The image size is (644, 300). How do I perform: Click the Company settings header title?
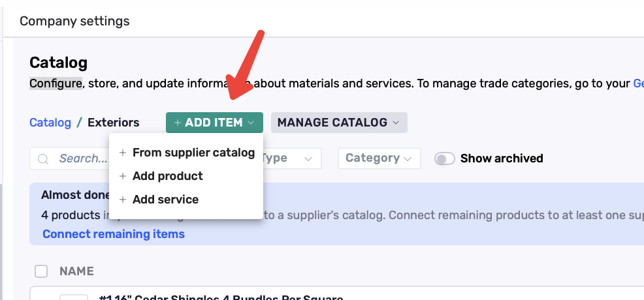click(74, 21)
